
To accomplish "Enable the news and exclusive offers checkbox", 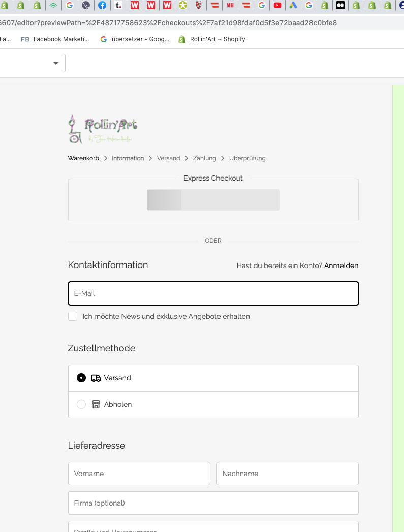I will click(73, 316).
